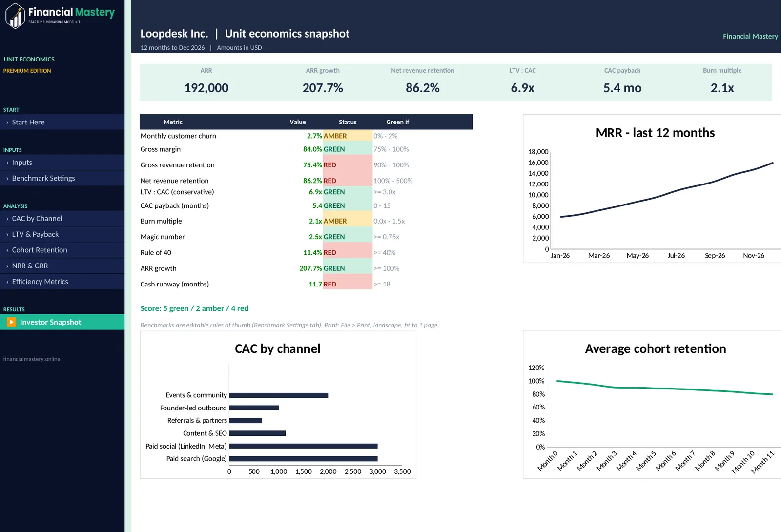Open CAC by Channel analysis
781x532 pixels.
coord(62,219)
